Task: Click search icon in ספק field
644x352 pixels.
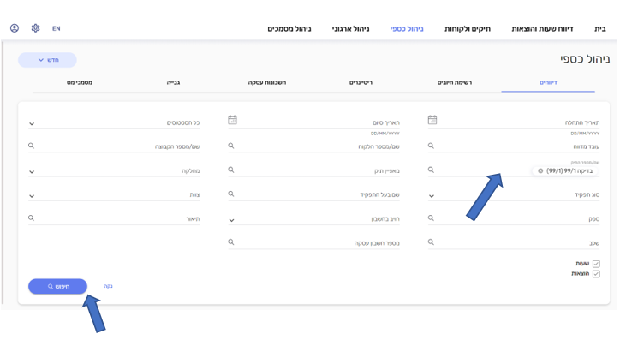Action: pyautogui.click(x=431, y=218)
